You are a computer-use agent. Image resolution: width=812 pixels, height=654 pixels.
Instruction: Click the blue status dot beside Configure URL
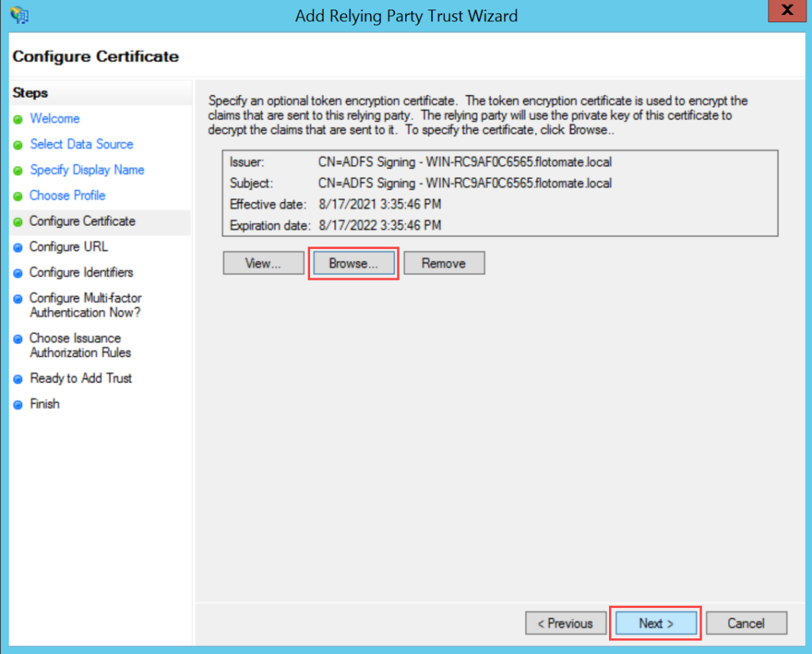pyautogui.click(x=18, y=247)
